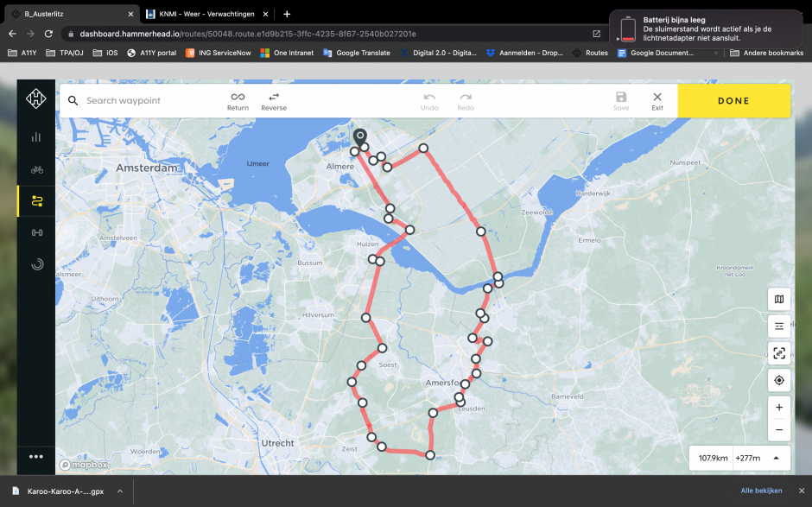This screenshot has height=507, width=812.
Task: Close the downloads bar
Action: click(x=801, y=491)
